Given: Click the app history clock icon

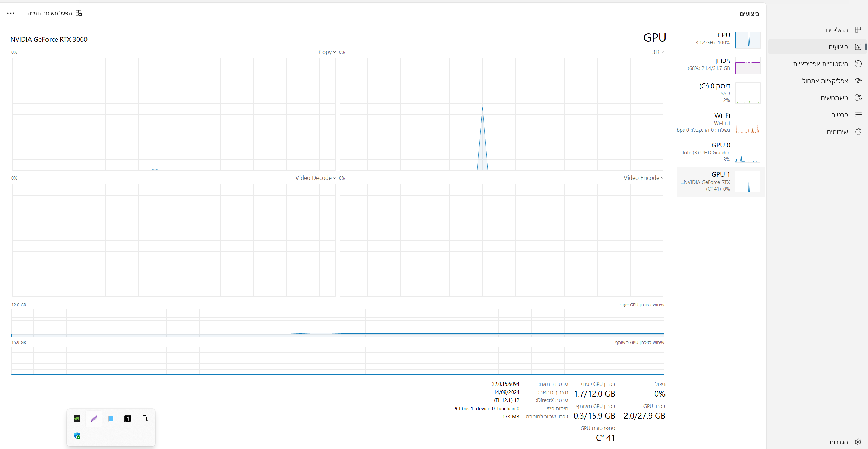Looking at the screenshot, I should pyautogui.click(x=858, y=64).
